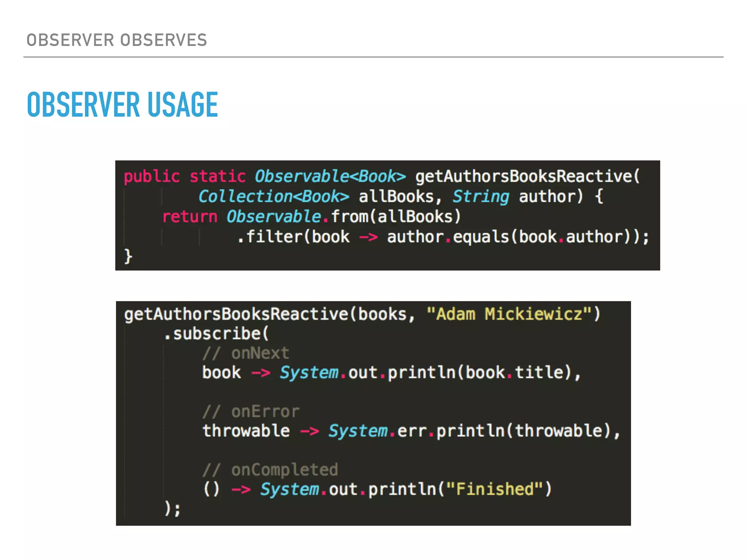
Task: Click the '"Adam Mickiewicz"' string literal
Action: click(509, 314)
